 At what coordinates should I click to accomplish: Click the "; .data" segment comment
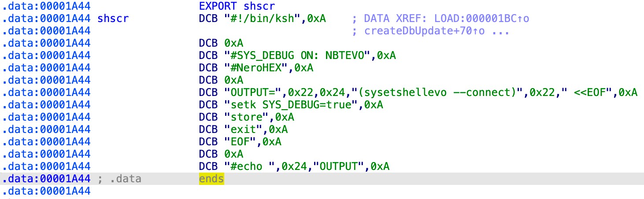[119, 179]
